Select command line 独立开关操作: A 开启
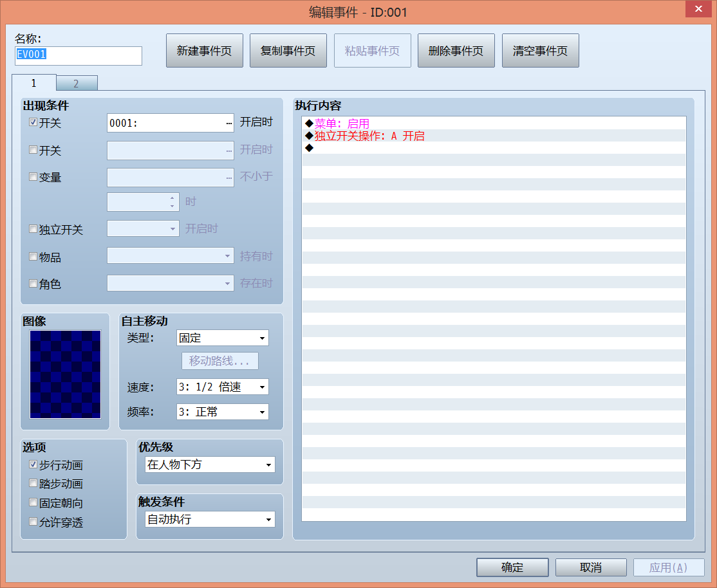Screen dimensions: 717x588 494,136
